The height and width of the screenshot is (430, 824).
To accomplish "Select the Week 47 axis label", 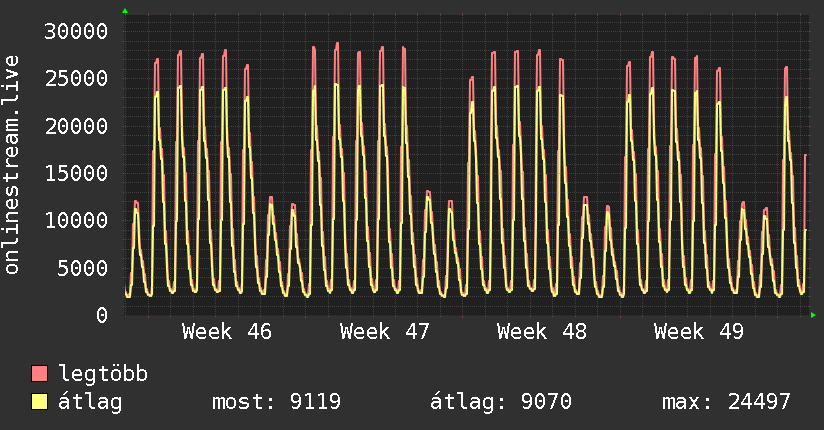I will 385,332.
